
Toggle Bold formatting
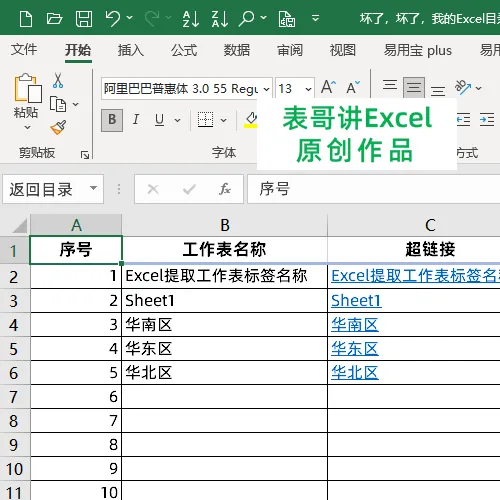(112, 120)
